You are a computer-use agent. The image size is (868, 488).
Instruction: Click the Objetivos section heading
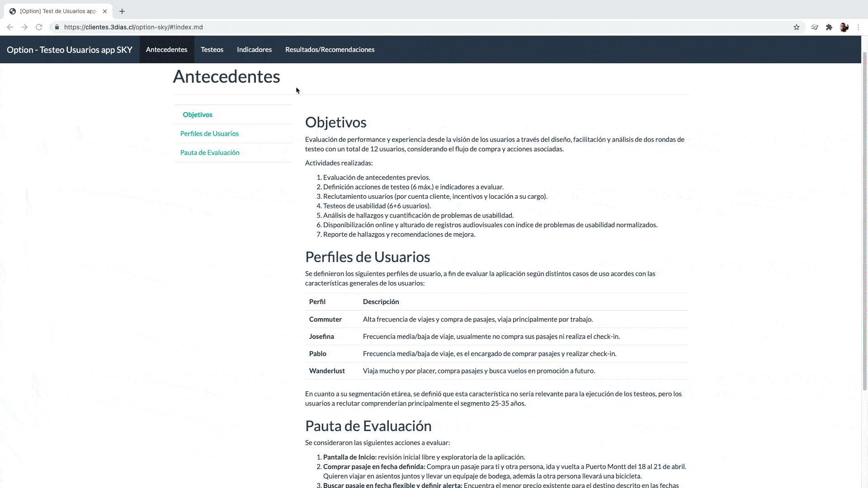click(x=336, y=122)
